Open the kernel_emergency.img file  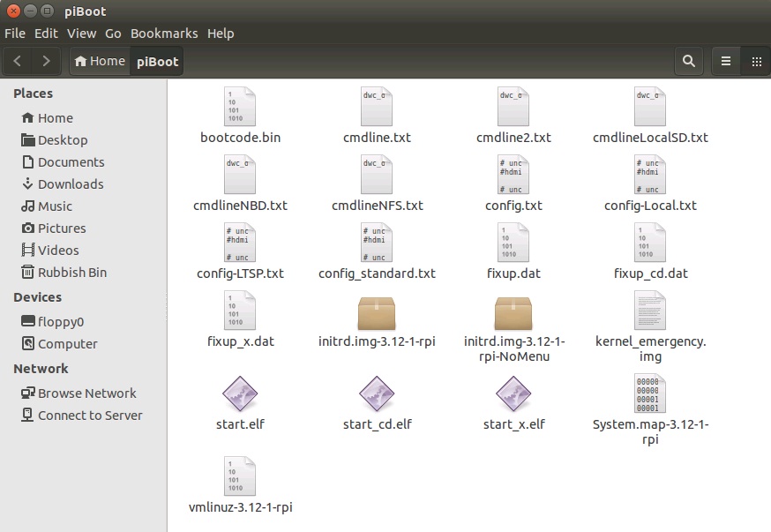(x=650, y=312)
